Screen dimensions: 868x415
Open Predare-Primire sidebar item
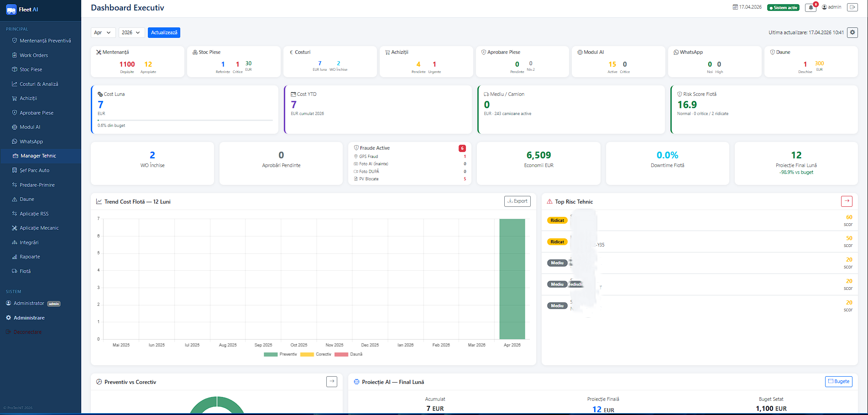41,185
